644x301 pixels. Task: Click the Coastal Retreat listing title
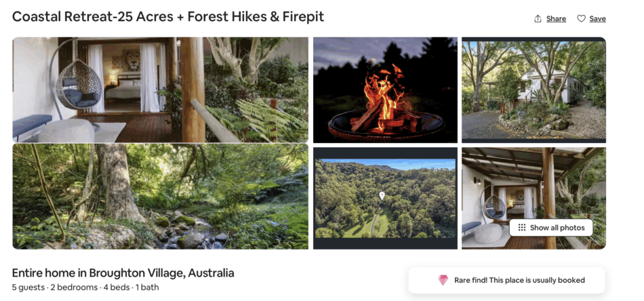point(168,16)
